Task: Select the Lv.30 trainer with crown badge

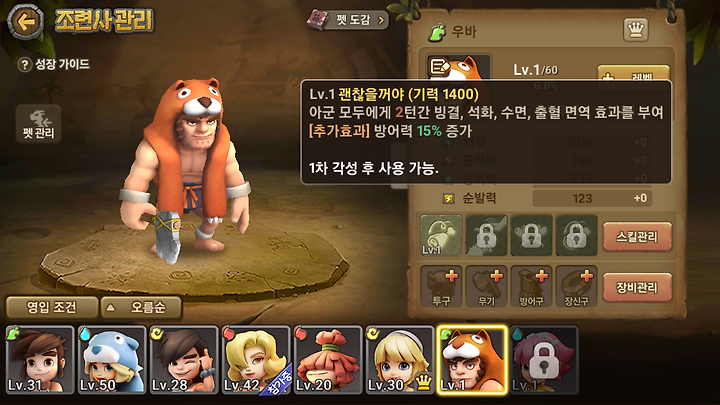Action: [x=400, y=360]
